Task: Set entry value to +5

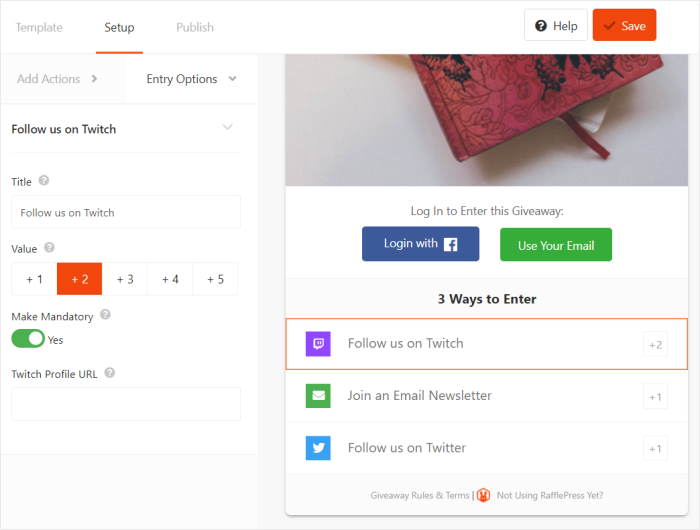Action: click(x=215, y=279)
